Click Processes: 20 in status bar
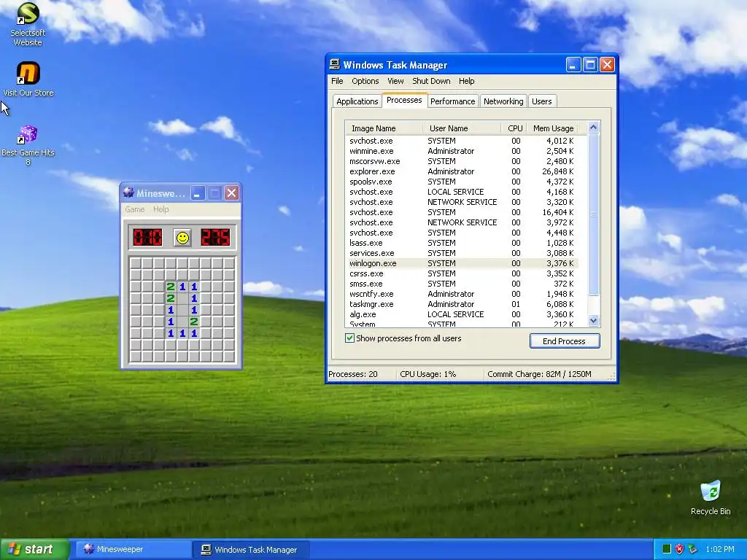Image resolution: width=747 pixels, height=560 pixels. coord(353,374)
